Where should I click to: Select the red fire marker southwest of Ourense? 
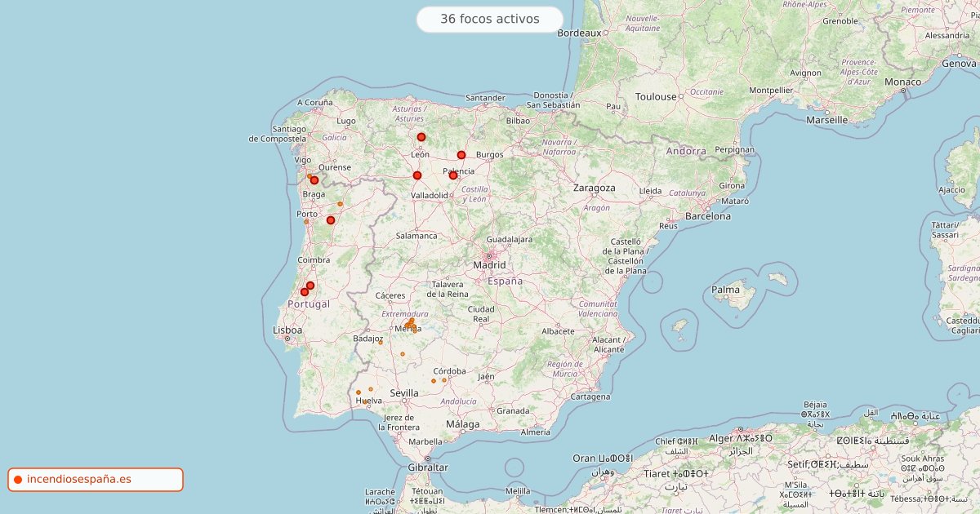coord(314,180)
